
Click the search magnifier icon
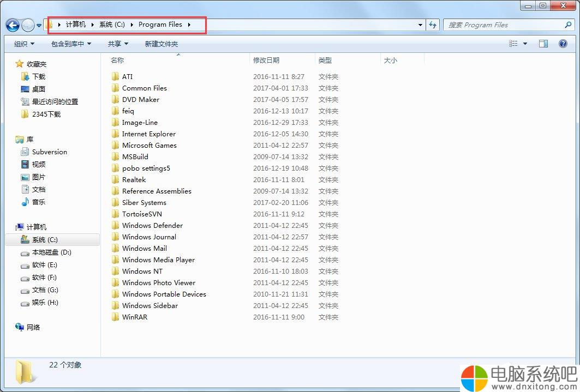tap(568, 25)
